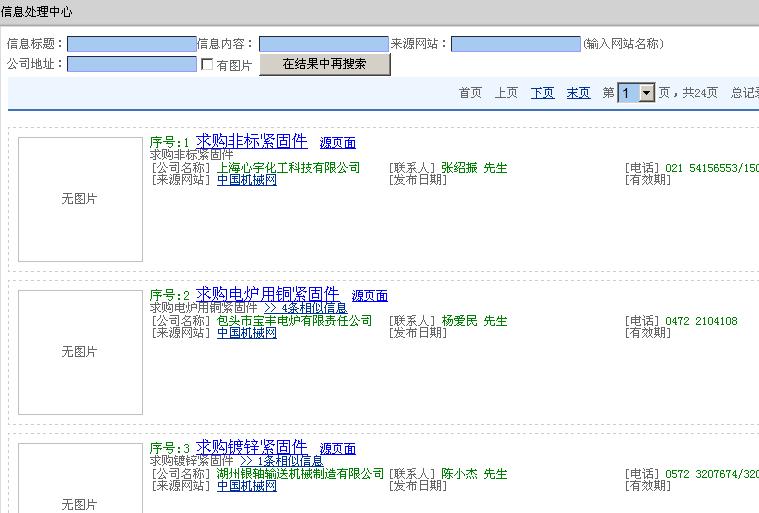Screen dimensions: 759x513
Task: Click the 信息内容 input field
Action: click(323, 44)
